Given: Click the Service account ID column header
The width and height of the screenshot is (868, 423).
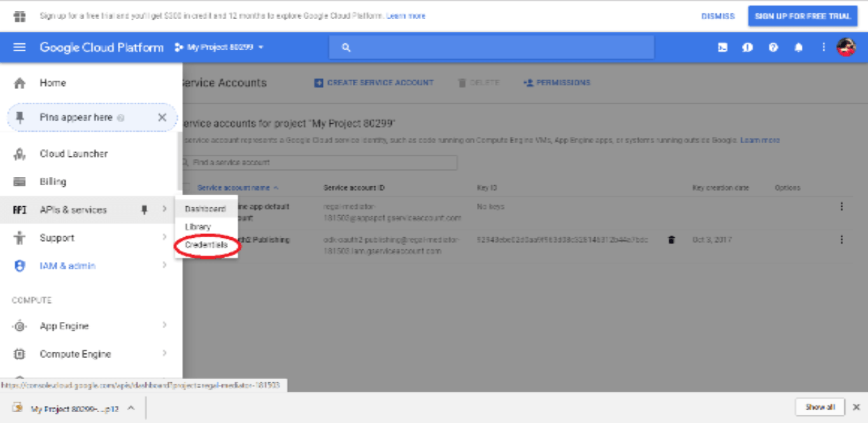Looking at the screenshot, I should coord(354,188).
